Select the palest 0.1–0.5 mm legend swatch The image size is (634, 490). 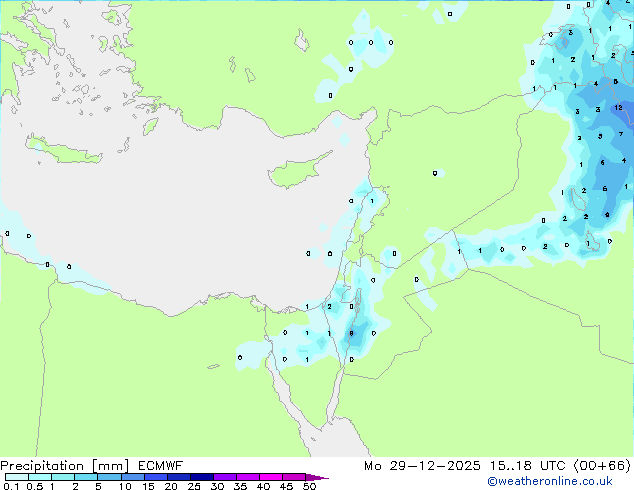(17, 477)
